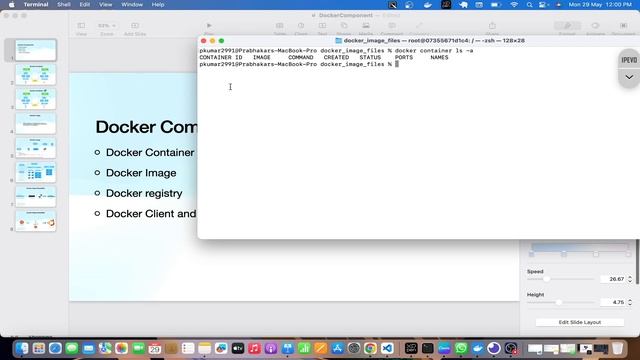This screenshot has width=640, height=360.
Task: Open the Apple menu
Action: point(11,4)
